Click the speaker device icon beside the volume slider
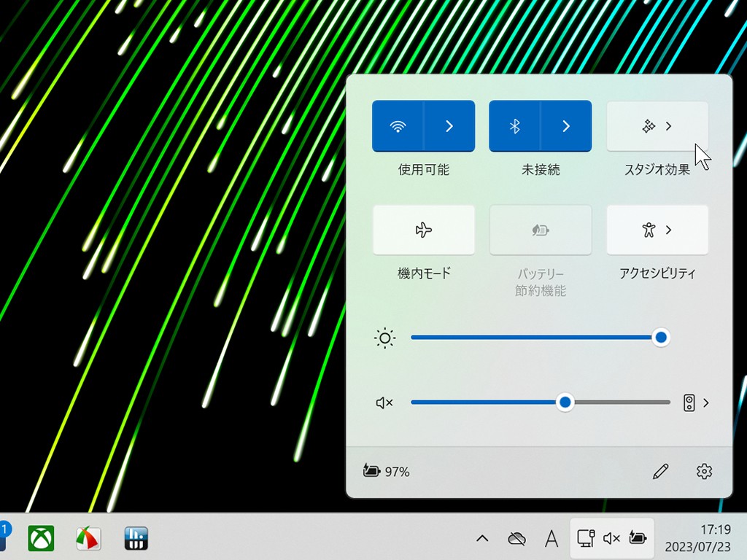This screenshot has height=560, width=747. (x=689, y=402)
